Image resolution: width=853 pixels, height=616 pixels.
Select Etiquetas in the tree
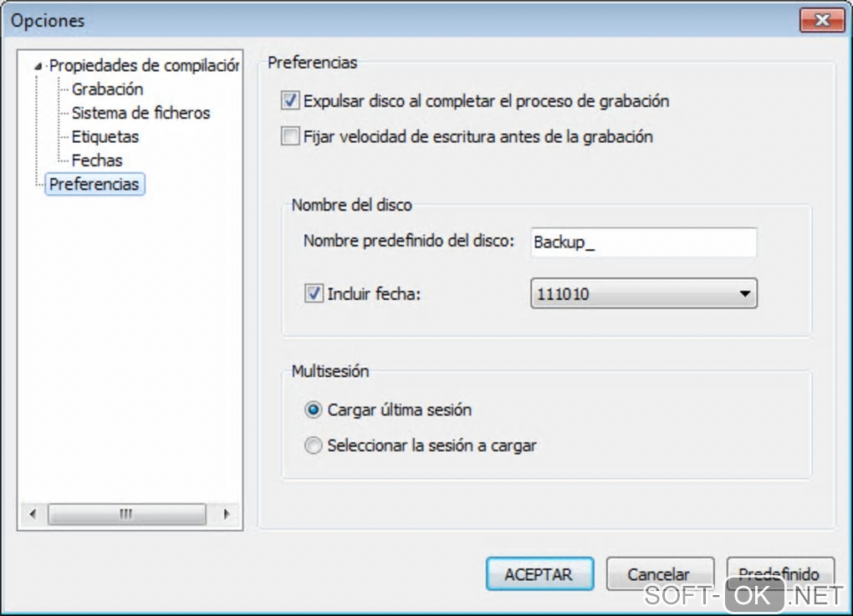(x=105, y=136)
